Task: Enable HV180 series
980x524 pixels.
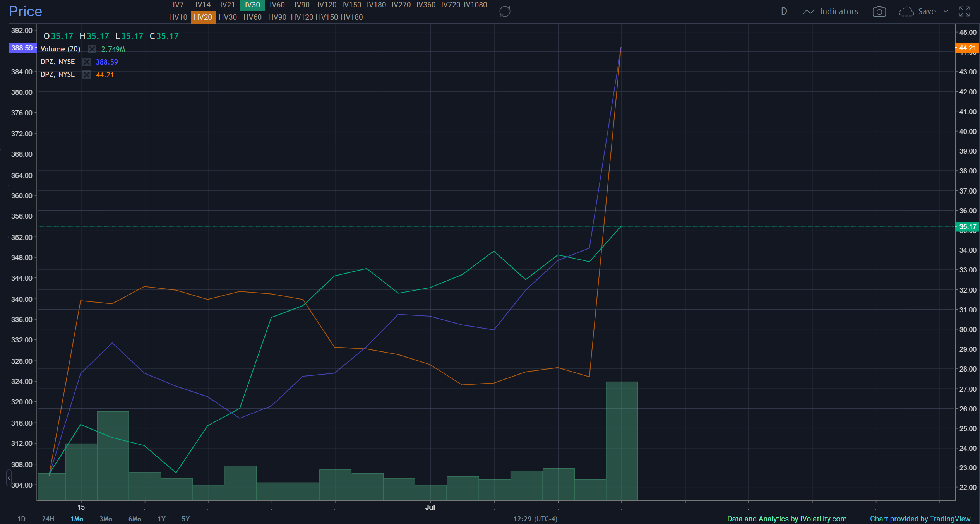Action: (351, 17)
